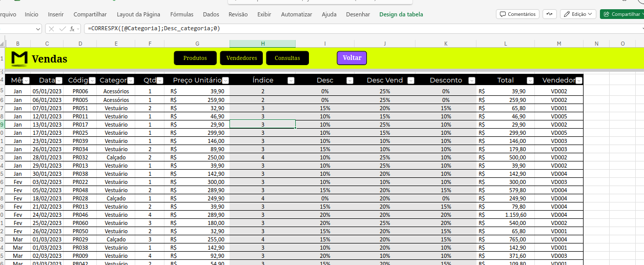Image resolution: width=644 pixels, height=265 pixels.
Task: Open the insert function fx icon
Action: [x=73, y=29]
